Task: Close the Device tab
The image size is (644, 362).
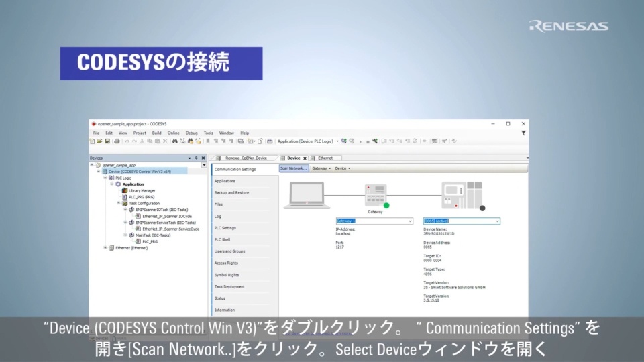Action: [x=305, y=158]
